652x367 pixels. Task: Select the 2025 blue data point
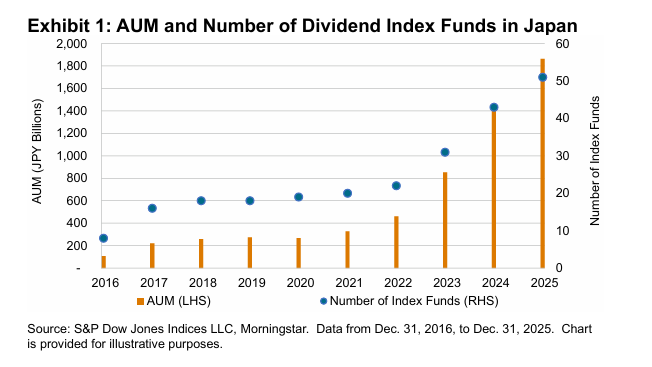click(x=543, y=77)
